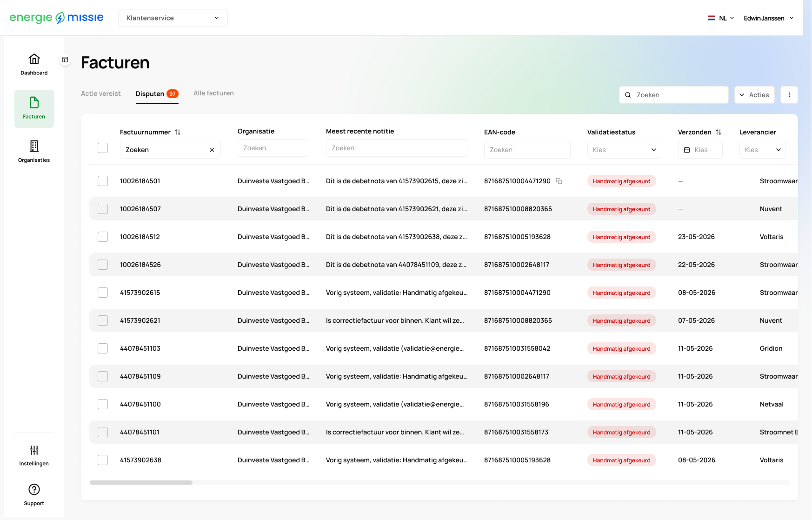Tick checkbox for invoice 10026184501
Screen dimensions: 812x520
coord(103,181)
